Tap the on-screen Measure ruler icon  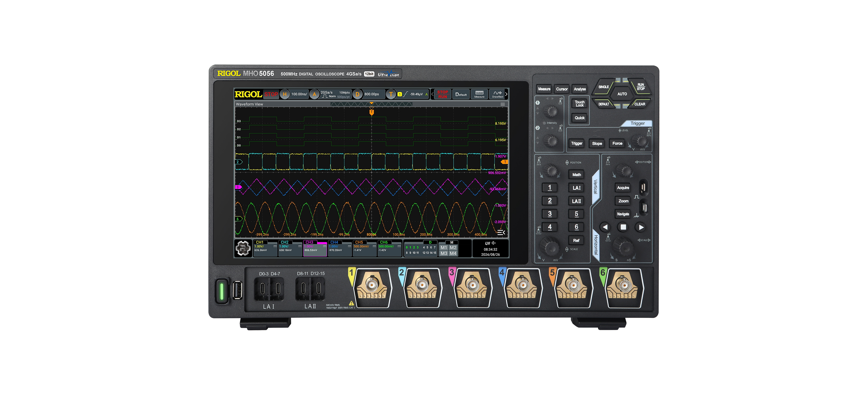point(479,94)
